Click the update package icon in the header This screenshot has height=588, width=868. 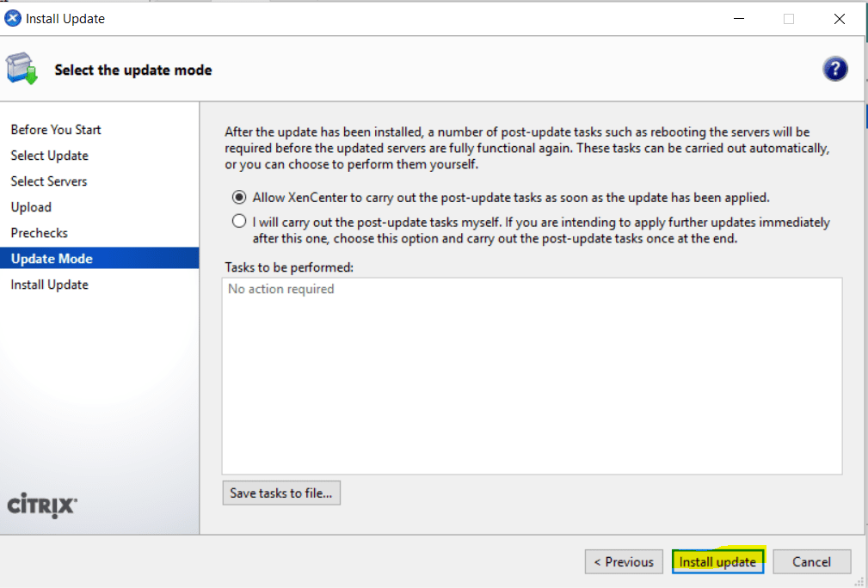[x=22, y=69]
